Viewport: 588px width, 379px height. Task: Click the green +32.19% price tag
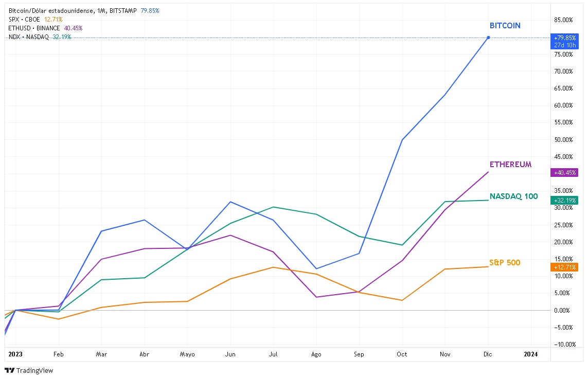pyautogui.click(x=564, y=200)
